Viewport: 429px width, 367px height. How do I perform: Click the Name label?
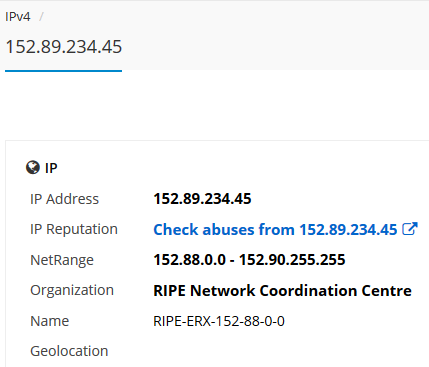pyautogui.click(x=49, y=321)
